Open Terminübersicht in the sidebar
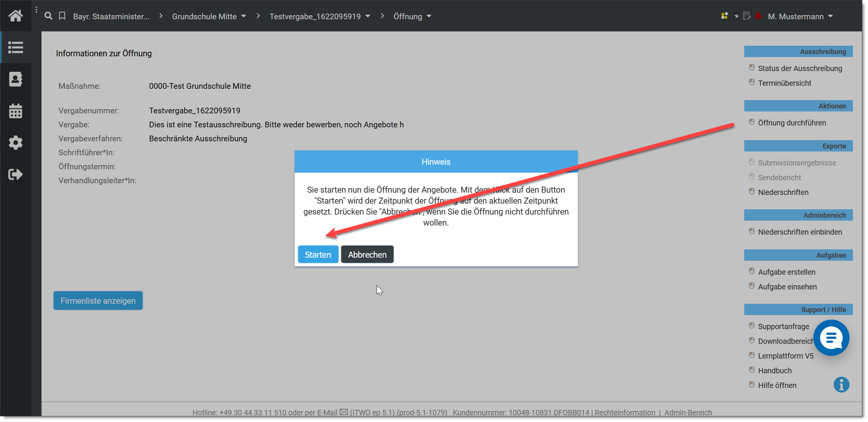 785,83
